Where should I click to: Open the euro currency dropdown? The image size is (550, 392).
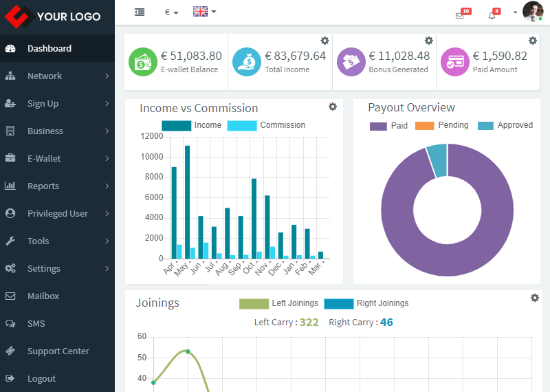[171, 12]
